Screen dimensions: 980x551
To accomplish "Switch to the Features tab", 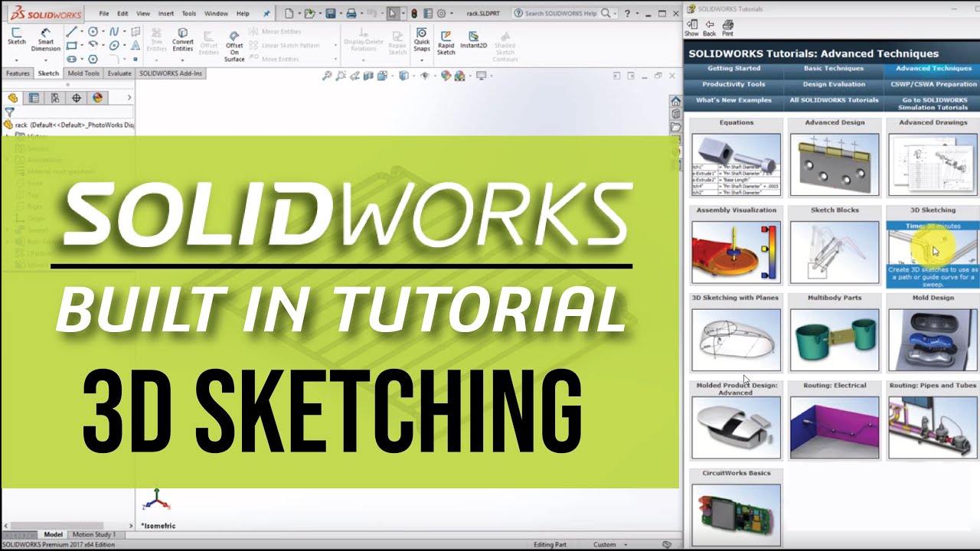I will [x=18, y=73].
